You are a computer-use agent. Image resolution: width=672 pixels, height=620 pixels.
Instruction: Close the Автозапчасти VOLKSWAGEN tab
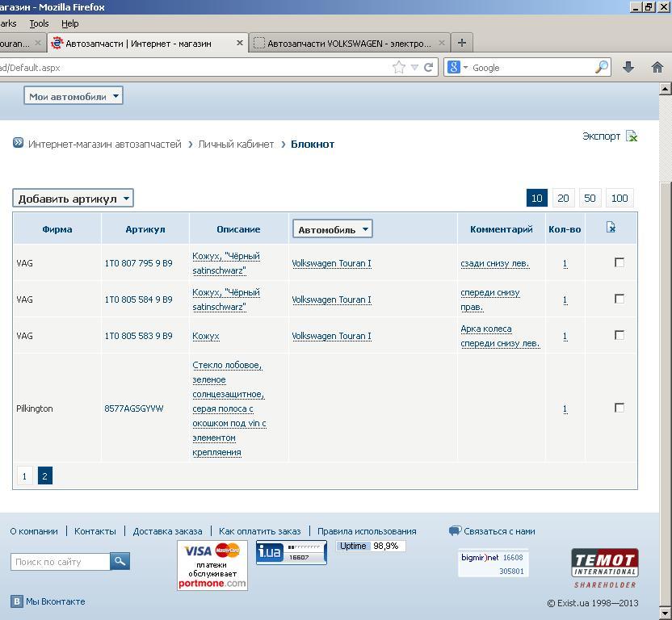point(442,43)
